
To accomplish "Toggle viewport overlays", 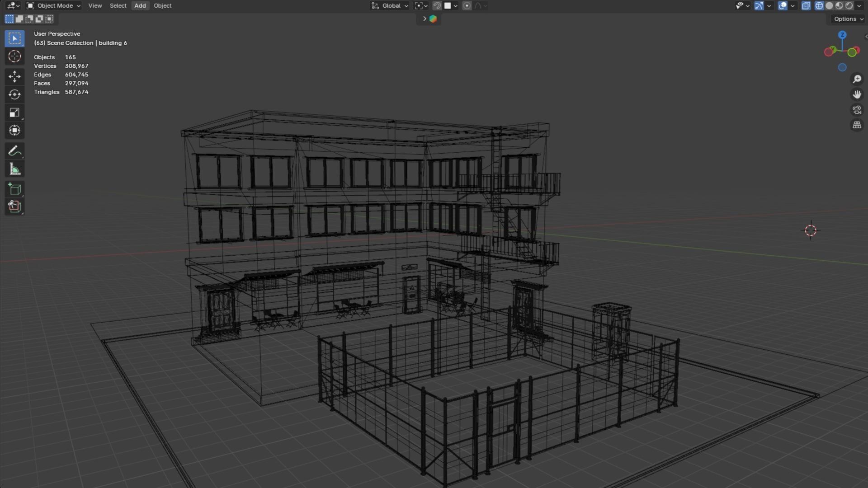I will (783, 6).
